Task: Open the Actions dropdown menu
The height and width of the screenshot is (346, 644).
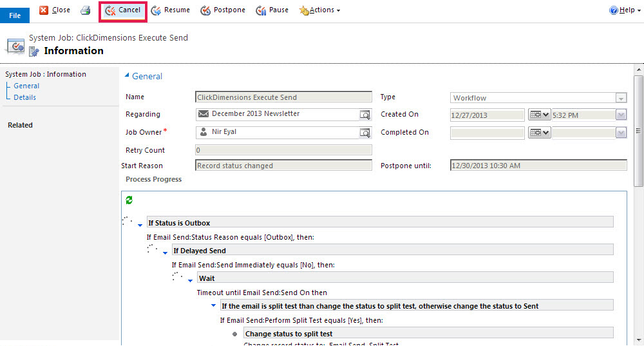Action: [x=320, y=10]
